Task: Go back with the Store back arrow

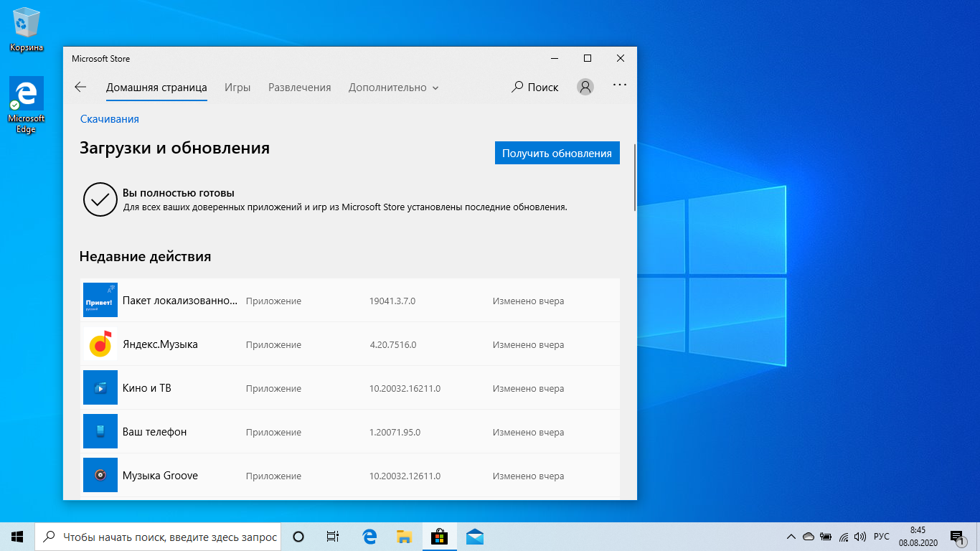Action: tap(80, 87)
